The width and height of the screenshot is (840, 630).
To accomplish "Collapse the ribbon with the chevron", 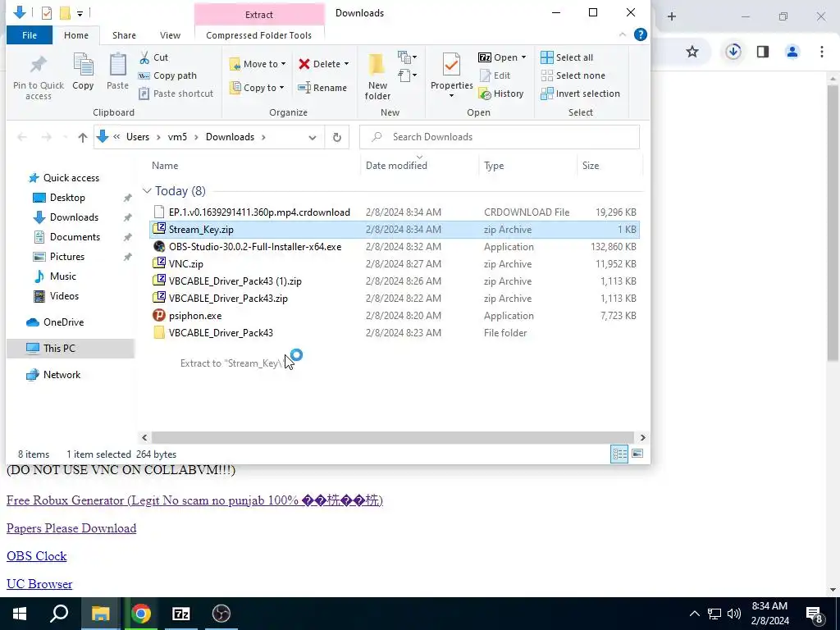I will [x=622, y=34].
